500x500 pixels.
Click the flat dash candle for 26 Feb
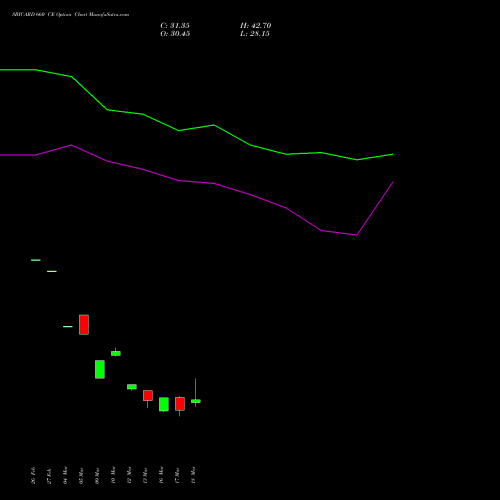[36, 260]
